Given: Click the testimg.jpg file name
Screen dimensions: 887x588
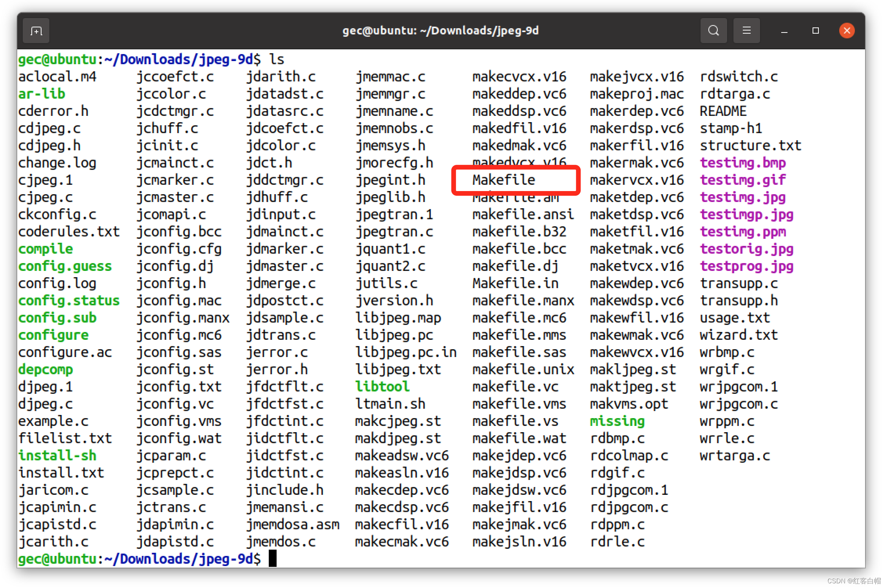Looking at the screenshot, I should (x=743, y=197).
